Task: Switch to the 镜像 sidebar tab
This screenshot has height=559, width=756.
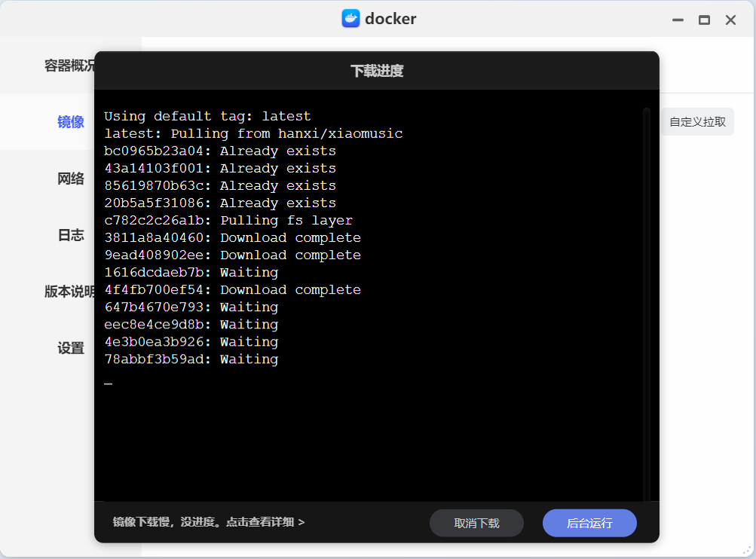Action: coord(71,122)
